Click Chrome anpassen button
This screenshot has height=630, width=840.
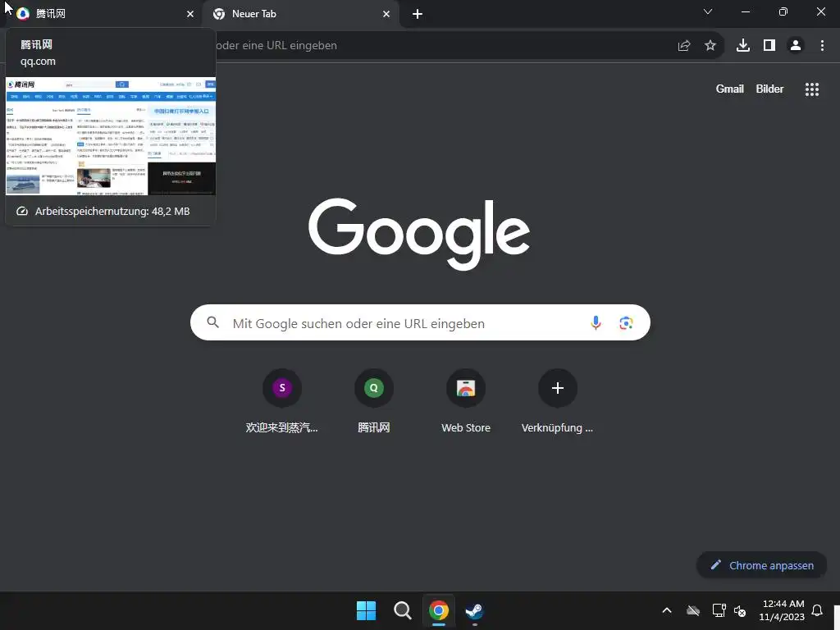click(x=761, y=565)
